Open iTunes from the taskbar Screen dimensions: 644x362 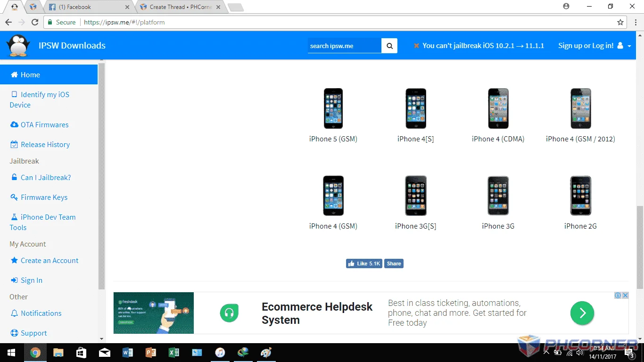click(220, 353)
